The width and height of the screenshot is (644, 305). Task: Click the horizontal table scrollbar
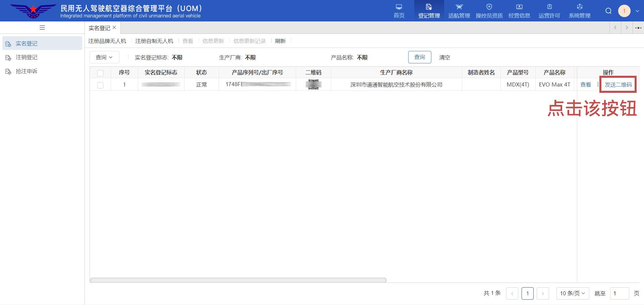click(238, 280)
